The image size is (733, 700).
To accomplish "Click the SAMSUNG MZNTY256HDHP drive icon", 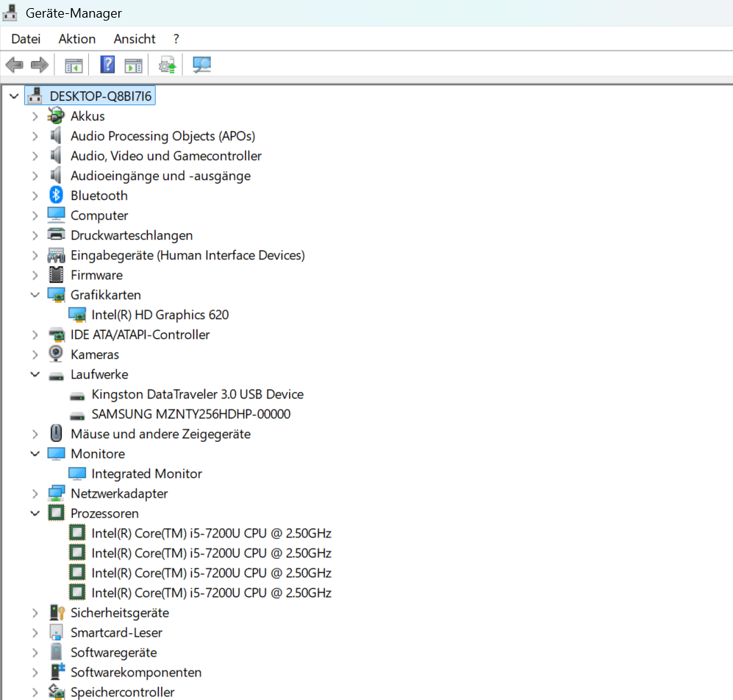I will [77, 416].
